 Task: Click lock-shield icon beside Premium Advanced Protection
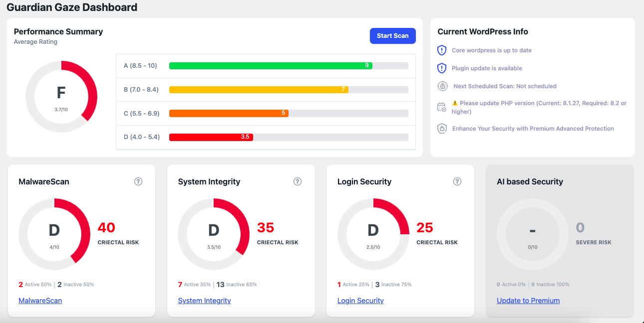pos(442,129)
